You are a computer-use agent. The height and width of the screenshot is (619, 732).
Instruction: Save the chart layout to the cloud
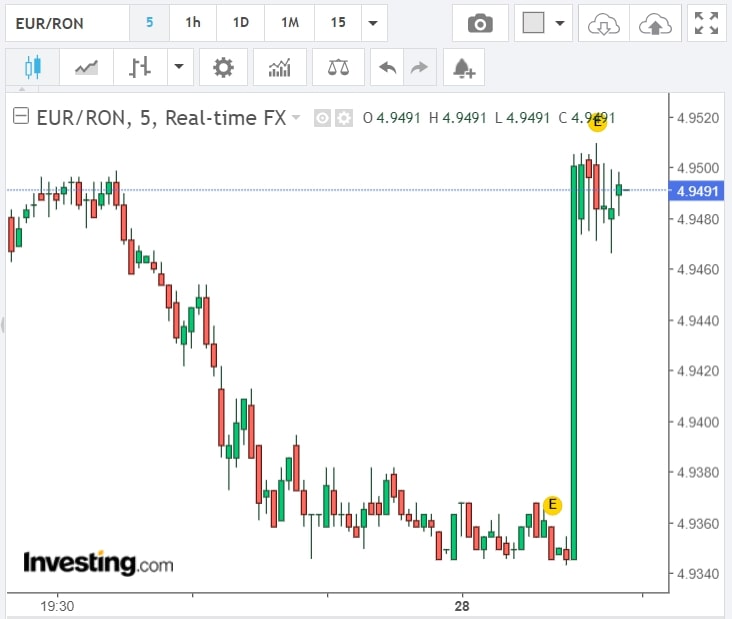click(654, 23)
